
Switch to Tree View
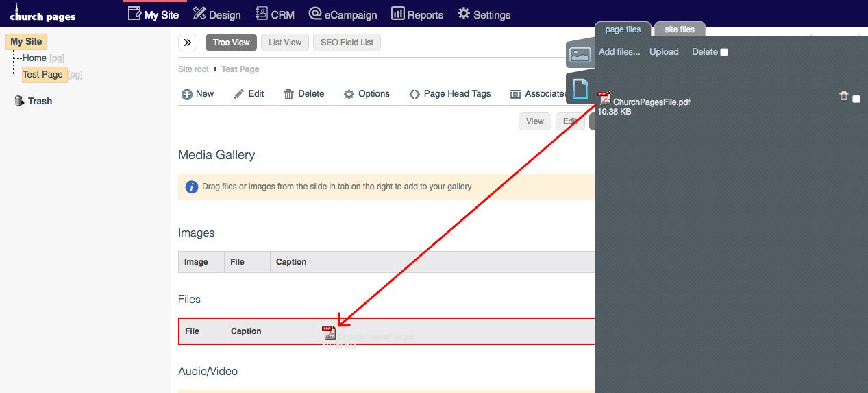(231, 43)
